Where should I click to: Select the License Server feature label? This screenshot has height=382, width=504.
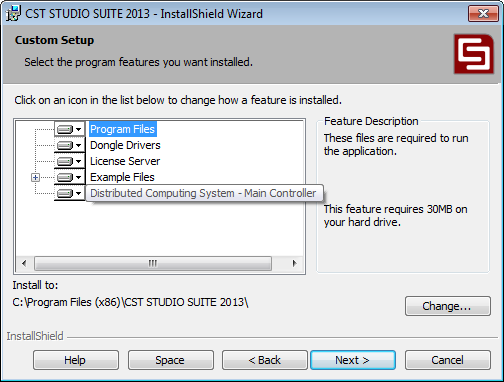pyautogui.click(x=125, y=161)
